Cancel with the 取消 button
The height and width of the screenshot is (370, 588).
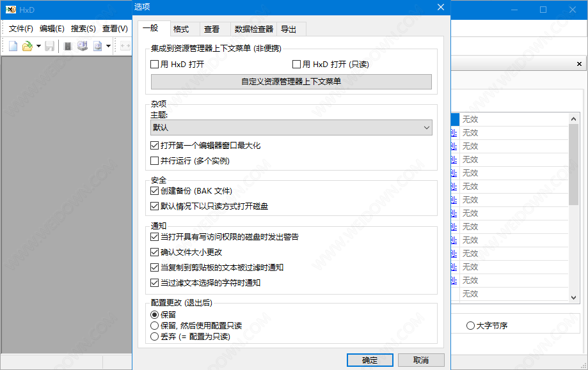coord(421,360)
